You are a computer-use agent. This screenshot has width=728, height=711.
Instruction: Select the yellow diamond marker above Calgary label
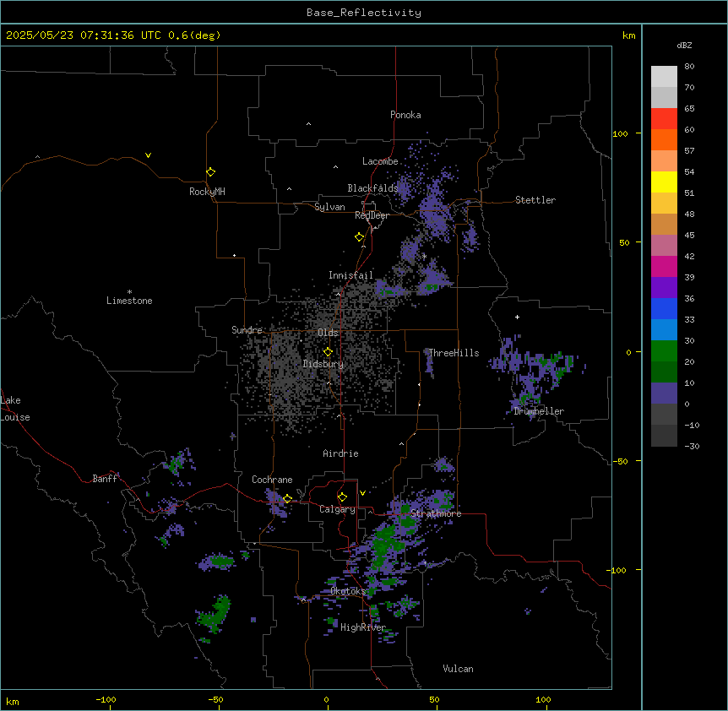(x=342, y=497)
